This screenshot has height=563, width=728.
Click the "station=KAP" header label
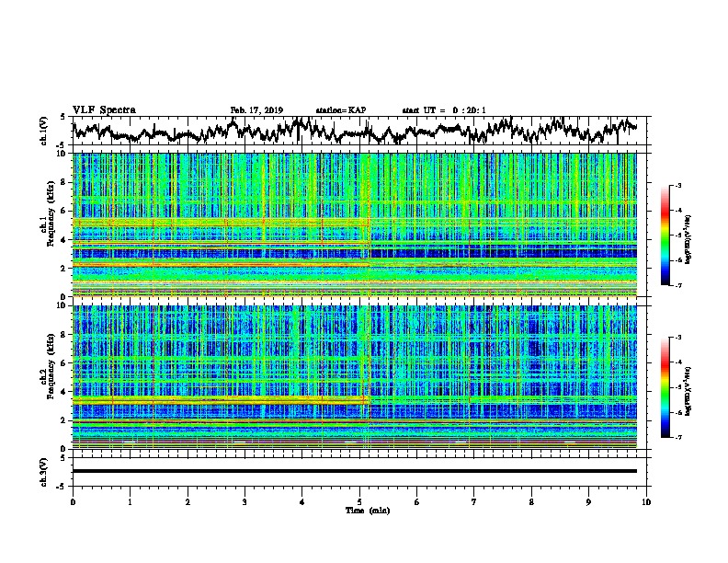[341, 110]
